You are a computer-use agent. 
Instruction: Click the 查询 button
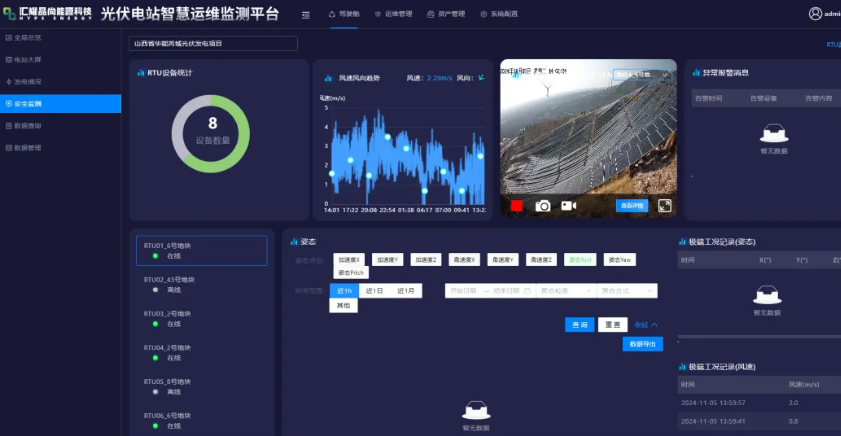tap(579, 325)
